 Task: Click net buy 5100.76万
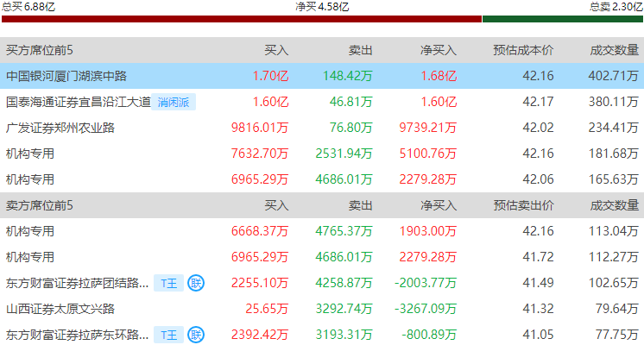click(427, 154)
